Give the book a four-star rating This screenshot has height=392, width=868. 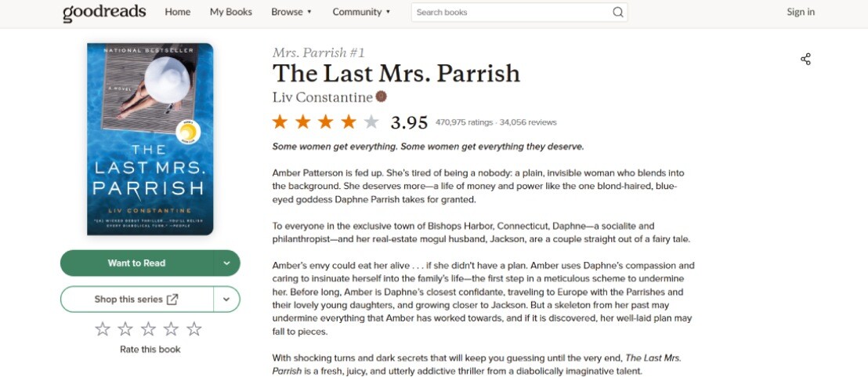point(171,329)
